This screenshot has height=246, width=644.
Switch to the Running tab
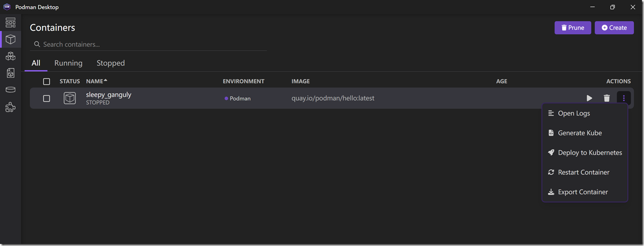[68, 63]
